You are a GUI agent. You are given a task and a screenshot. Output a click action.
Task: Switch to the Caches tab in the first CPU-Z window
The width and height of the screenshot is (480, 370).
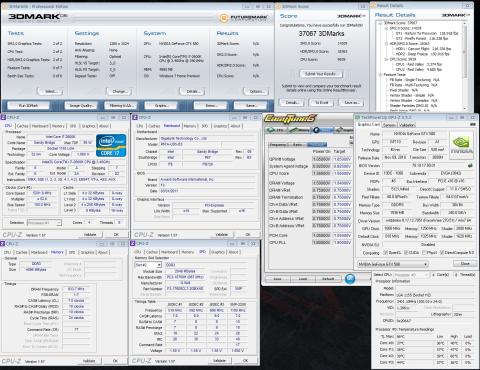click(22, 126)
